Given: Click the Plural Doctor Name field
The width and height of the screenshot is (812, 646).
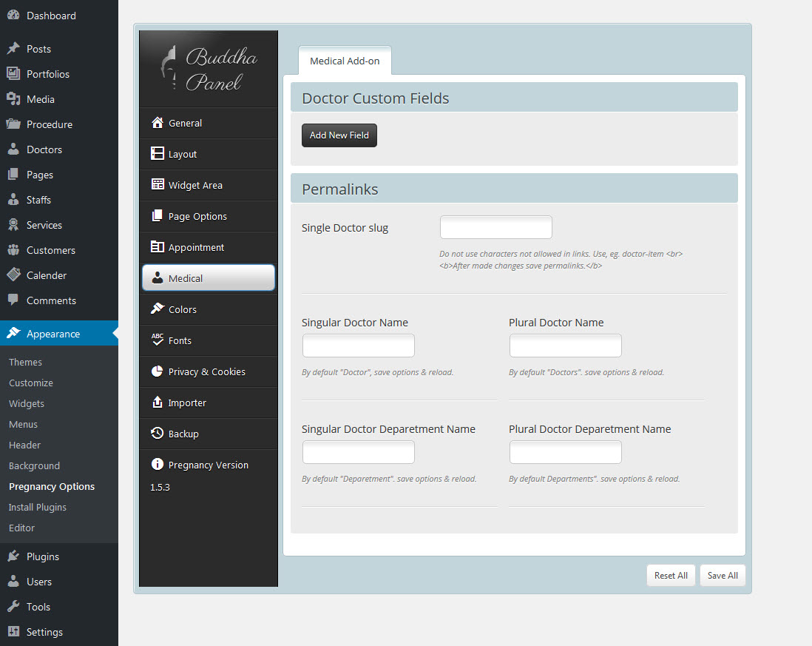Looking at the screenshot, I should point(565,346).
